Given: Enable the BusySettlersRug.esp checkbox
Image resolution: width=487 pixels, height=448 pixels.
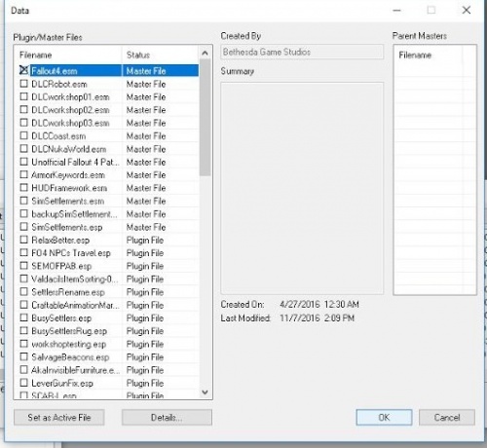Looking at the screenshot, I should coord(23,330).
